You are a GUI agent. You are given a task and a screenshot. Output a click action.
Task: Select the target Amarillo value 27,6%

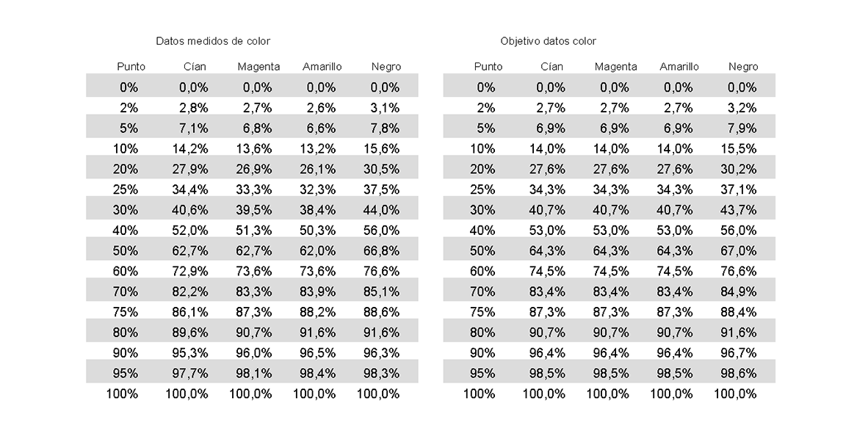coord(675,169)
